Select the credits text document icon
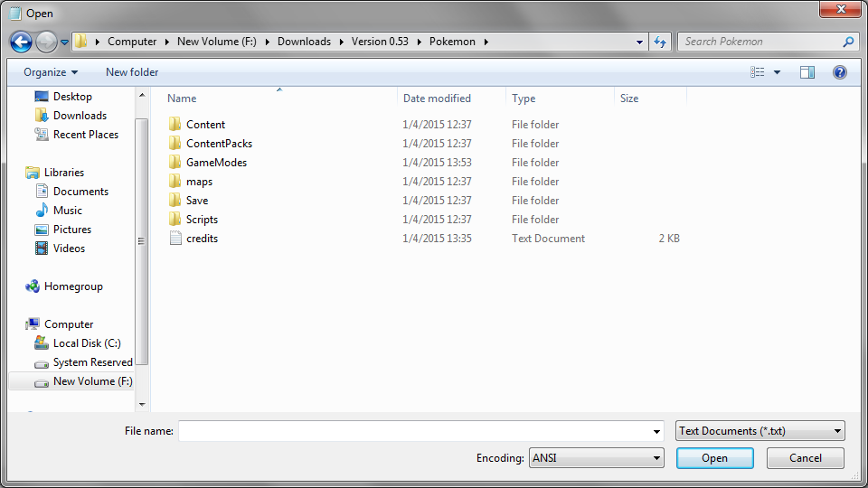This screenshot has width=868, height=488. [x=175, y=239]
